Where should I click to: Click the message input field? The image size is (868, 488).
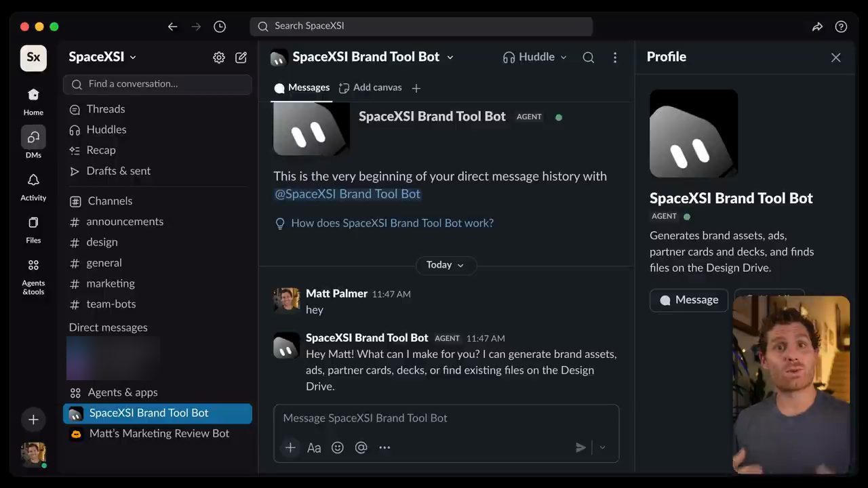[x=446, y=418]
